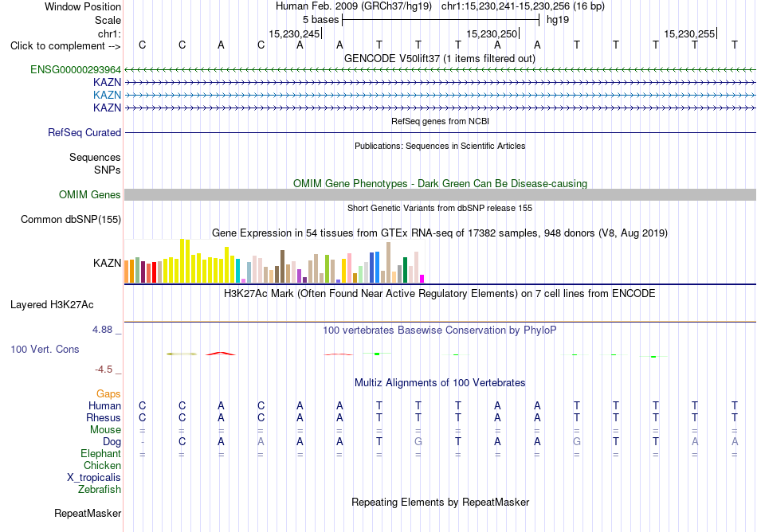757x532 pixels.
Task: Click the '5 bases' scale bar
Action: [441, 20]
